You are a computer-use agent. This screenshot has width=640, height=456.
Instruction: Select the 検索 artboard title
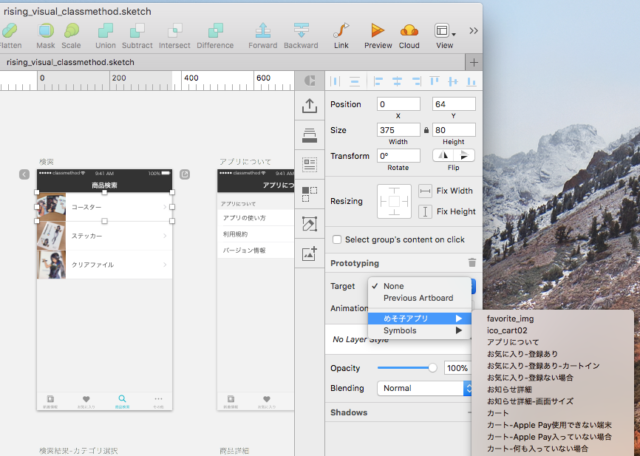click(46, 162)
